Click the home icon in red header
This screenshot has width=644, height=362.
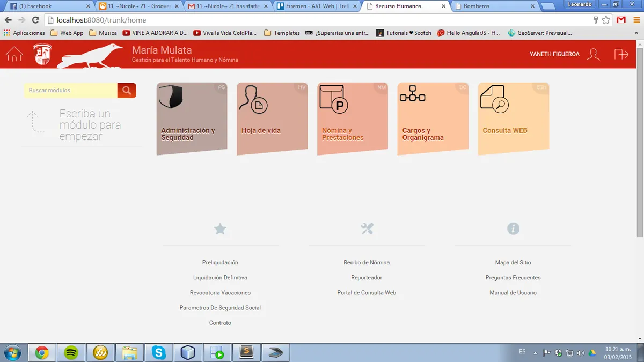click(x=14, y=54)
